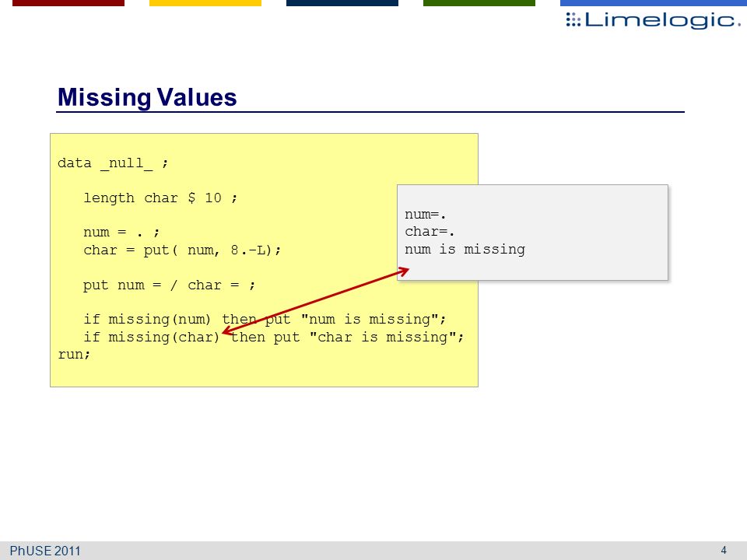Image resolution: width=747 pixels, height=560 pixels.
Task: Click the Limelogic logo
Action: (653, 20)
